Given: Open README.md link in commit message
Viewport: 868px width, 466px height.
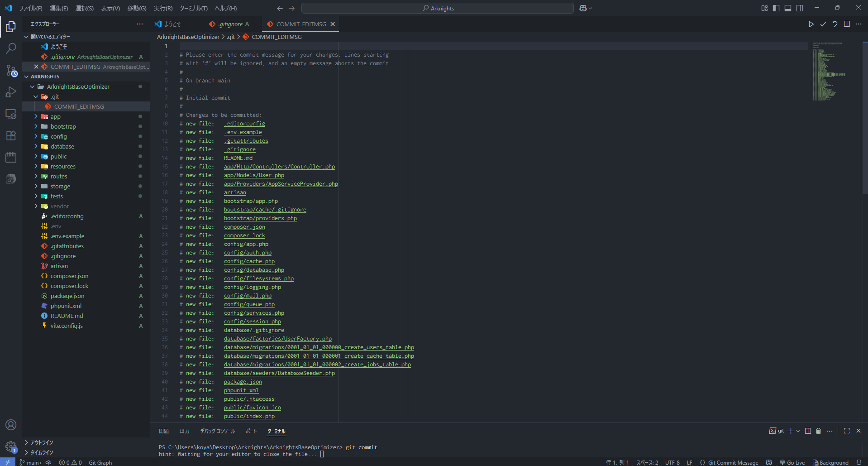Looking at the screenshot, I should pyautogui.click(x=238, y=158).
